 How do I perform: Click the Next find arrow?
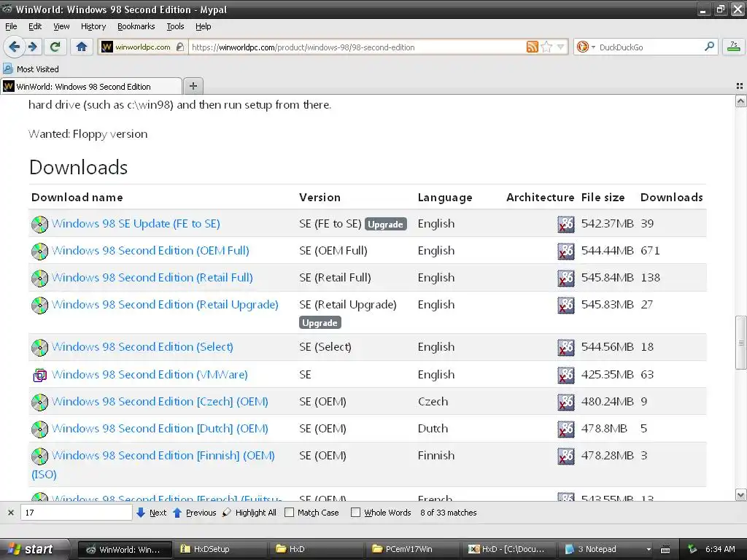point(152,513)
